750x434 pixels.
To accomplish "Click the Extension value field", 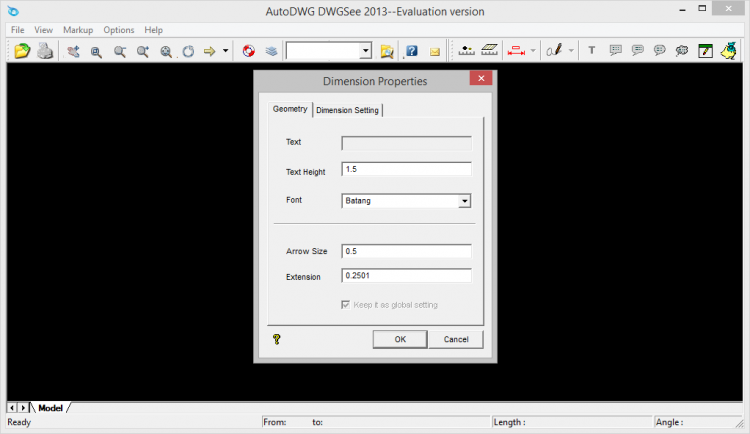I will pyautogui.click(x=406, y=276).
